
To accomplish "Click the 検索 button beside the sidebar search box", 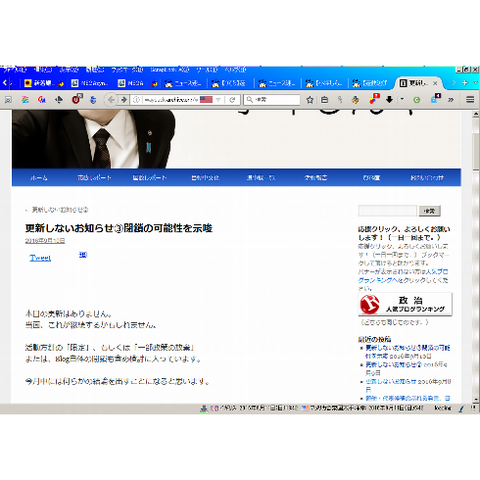I will click(x=430, y=211).
